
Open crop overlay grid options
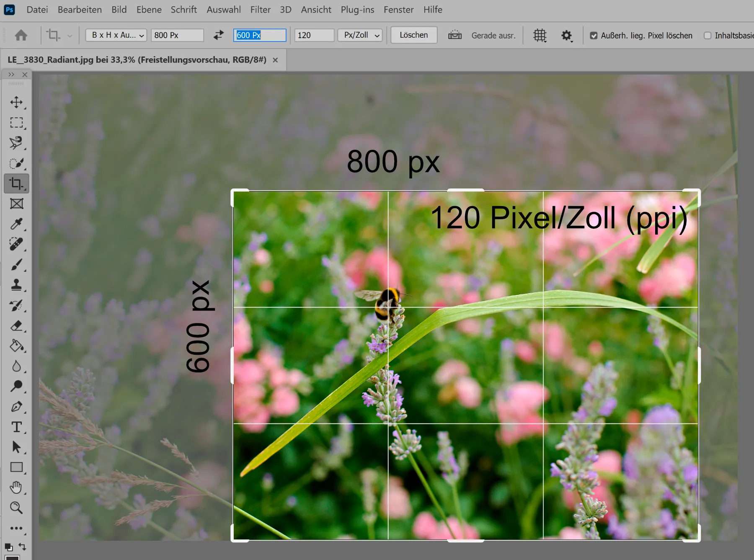[540, 36]
